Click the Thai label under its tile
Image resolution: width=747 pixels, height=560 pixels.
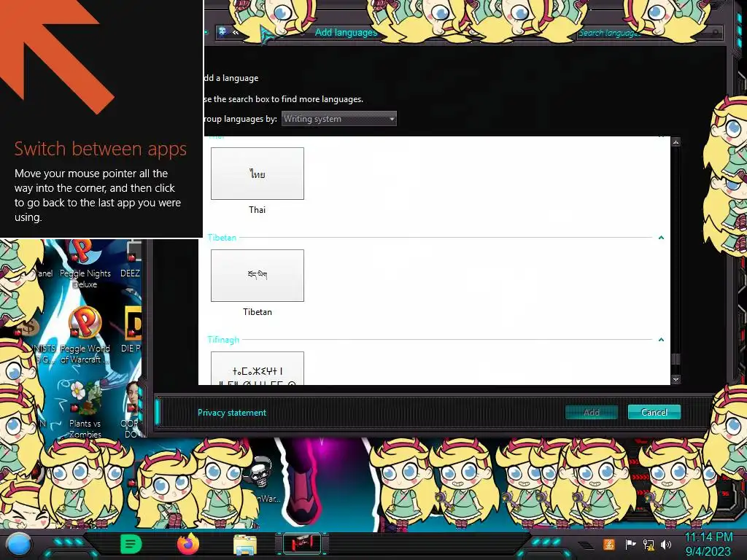point(258,209)
